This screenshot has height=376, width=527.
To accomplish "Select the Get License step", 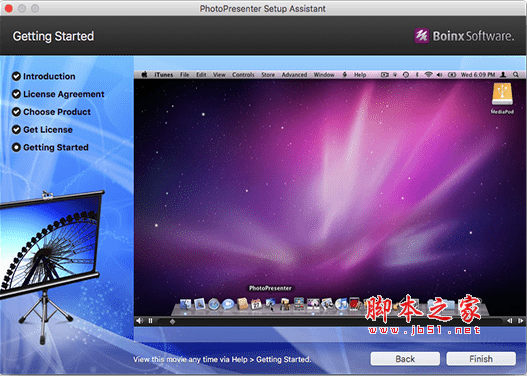I will pyautogui.click(x=42, y=130).
